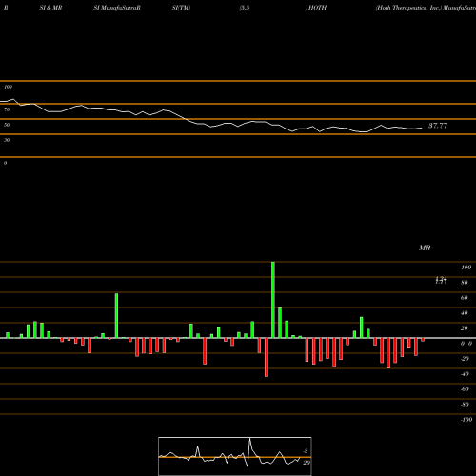The height and width of the screenshot is (476, 476).
Task: Click the 100 label on the right MR axis
Action: (466, 268)
